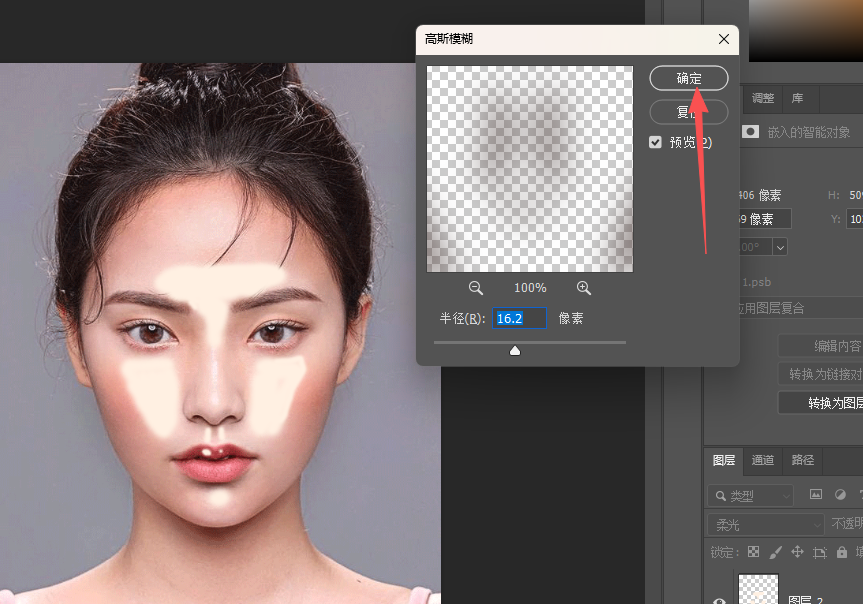The width and height of the screenshot is (863, 604).
Task: Filter layers by pixel layer icon
Action: (816, 494)
